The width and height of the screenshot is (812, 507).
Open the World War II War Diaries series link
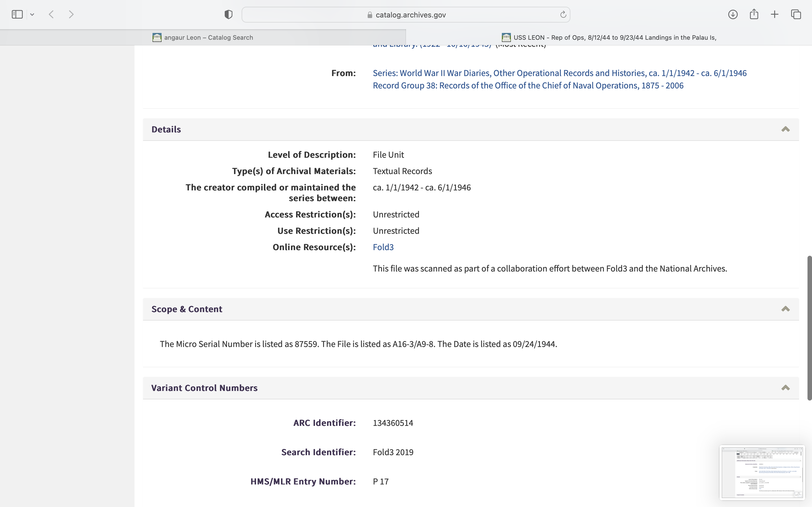[559, 73]
